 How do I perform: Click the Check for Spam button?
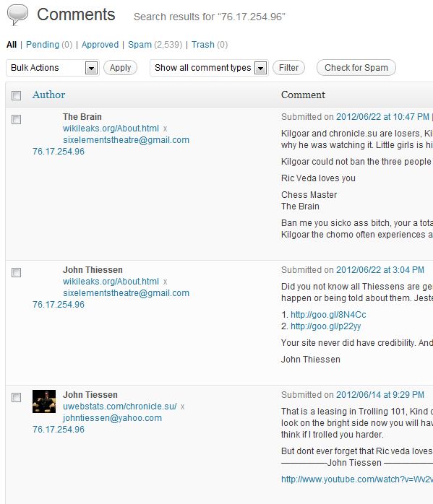click(x=356, y=68)
